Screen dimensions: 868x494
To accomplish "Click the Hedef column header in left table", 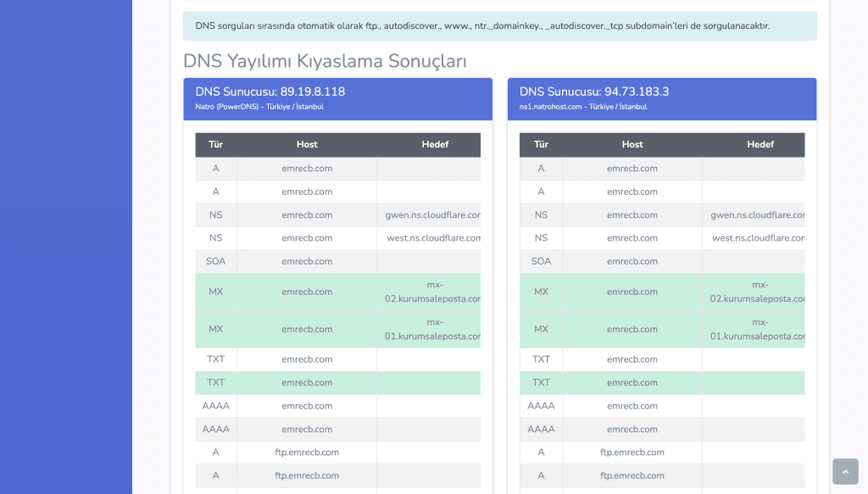I will (x=435, y=145).
